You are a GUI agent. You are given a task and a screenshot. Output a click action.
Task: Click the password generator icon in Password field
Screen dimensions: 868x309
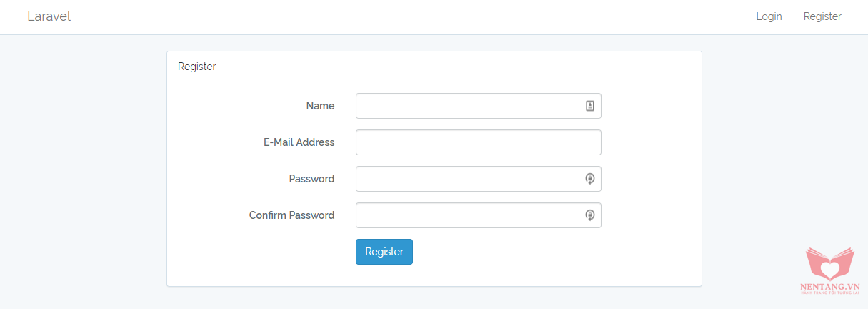coord(590,179)
